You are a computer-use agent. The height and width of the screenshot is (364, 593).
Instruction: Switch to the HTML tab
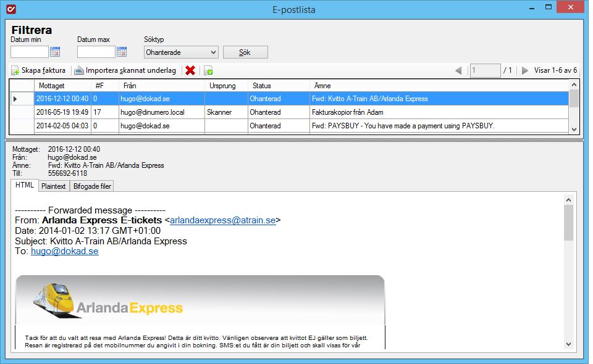25,185
